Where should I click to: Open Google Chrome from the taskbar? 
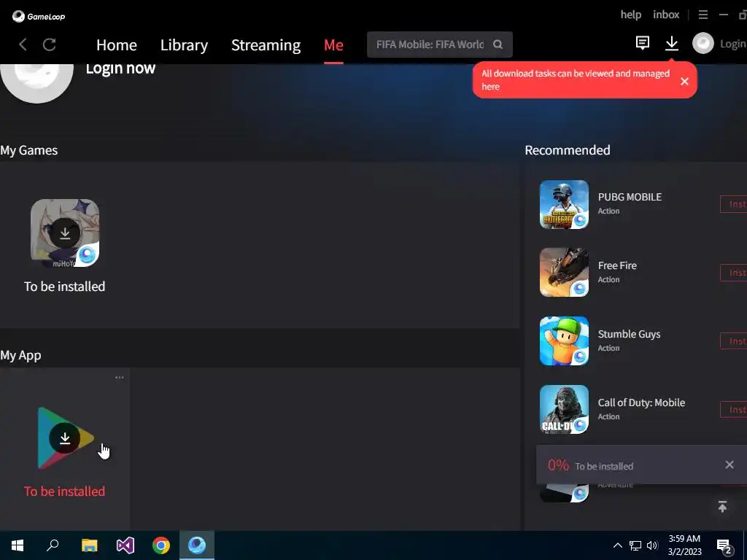tap(161, 545)
